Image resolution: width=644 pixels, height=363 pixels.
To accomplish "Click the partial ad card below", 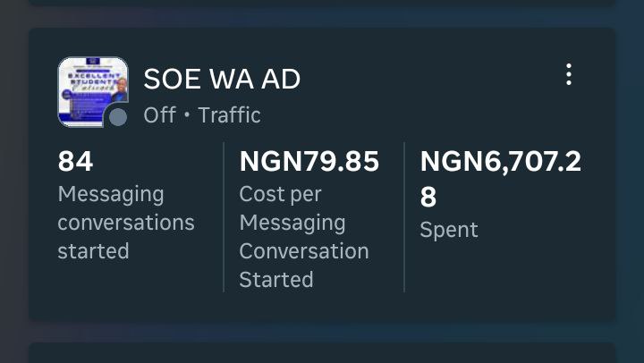I will tap(322, 353).
